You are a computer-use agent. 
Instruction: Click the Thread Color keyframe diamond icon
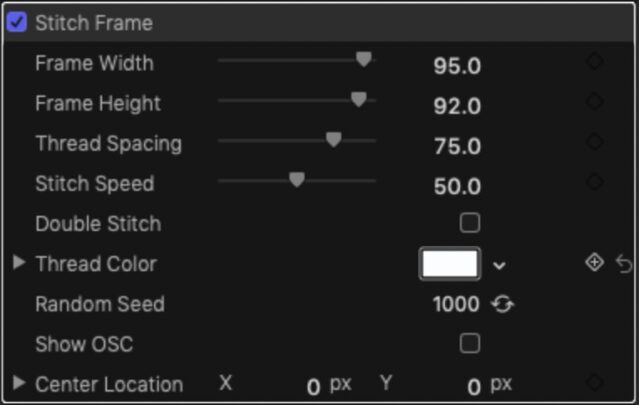point(594,263)
